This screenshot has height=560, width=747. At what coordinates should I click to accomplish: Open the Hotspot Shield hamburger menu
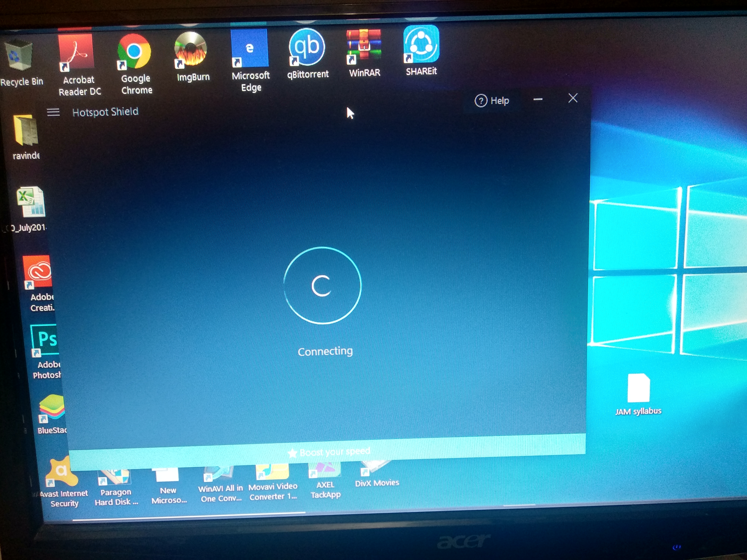(53, 112)
